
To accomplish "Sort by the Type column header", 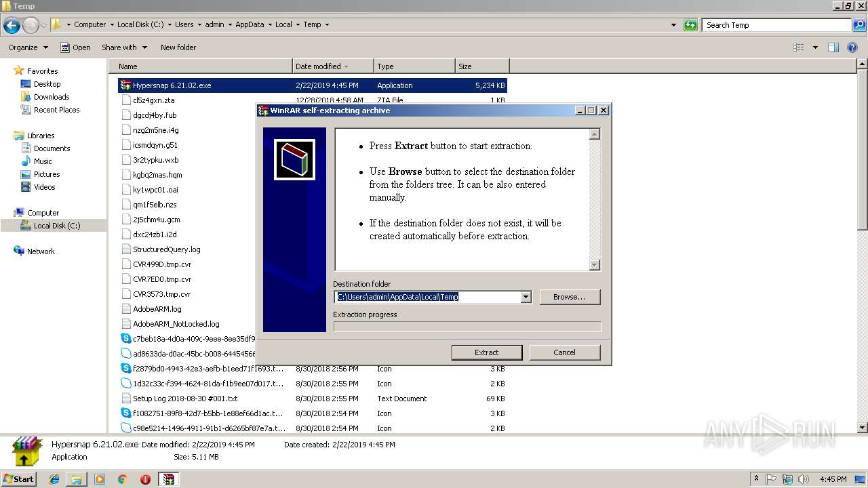I will point(414,66).
